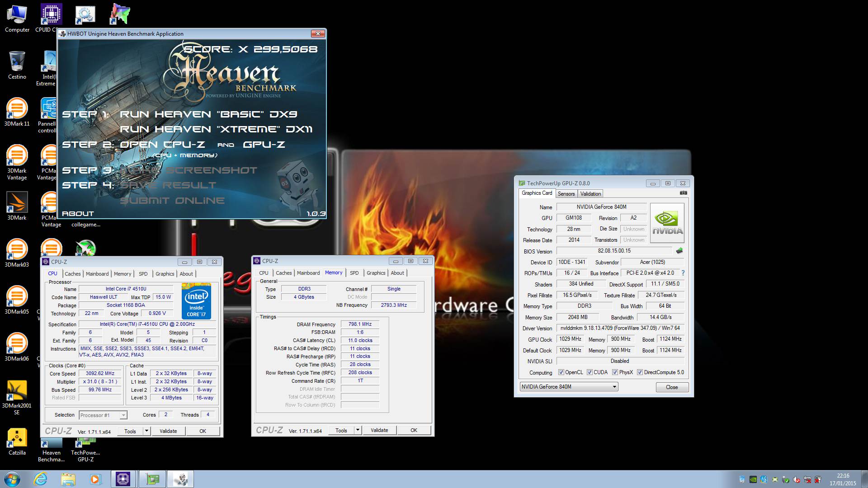This screenshot has width=868, height=488.
Task: Switch to HWBOT Heaven via taskbar icon
Action: click(181, 479)
